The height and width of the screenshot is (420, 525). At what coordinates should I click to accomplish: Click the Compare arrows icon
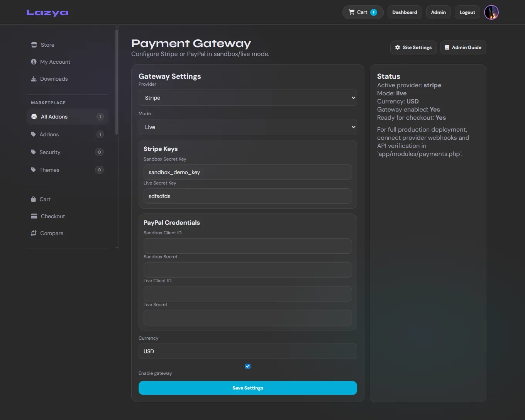[x=34, y=233]
